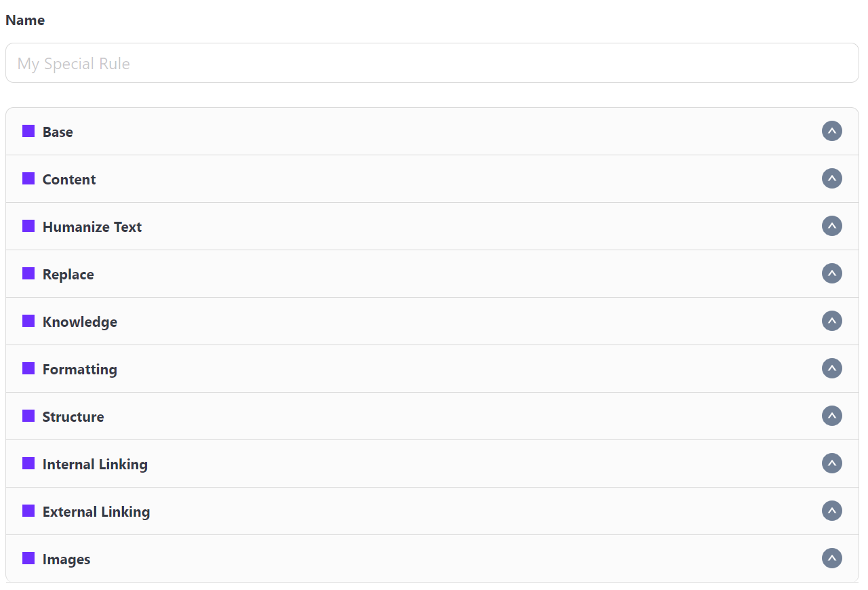Image resolution: width=868 pixels, height=590 pixels.
Task: Expand the Base section chevron
Action: click(832, 131)
